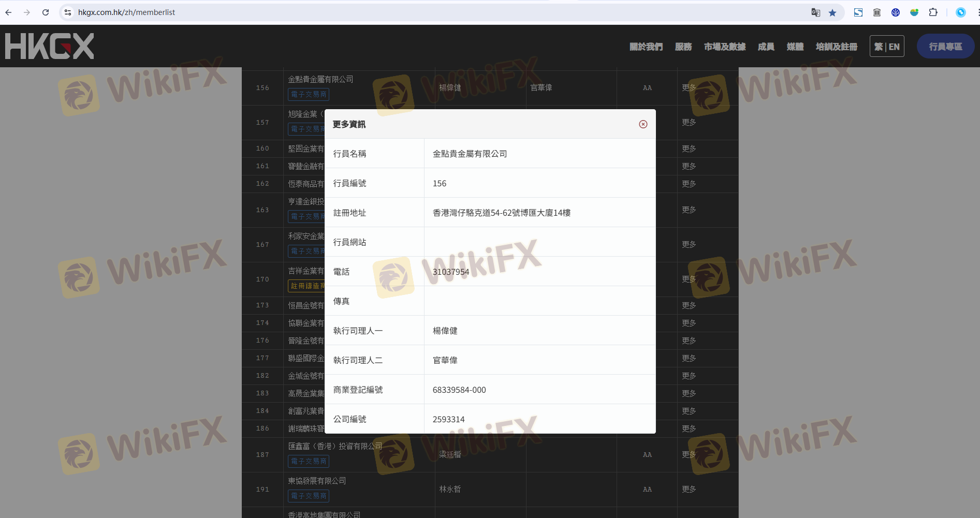Go back to the previous page
980x518 pixels.
(x=8, y=12)
